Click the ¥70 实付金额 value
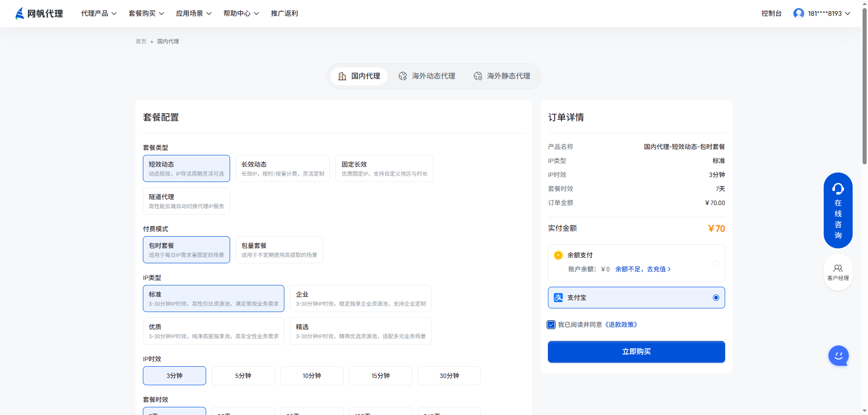 717,228
